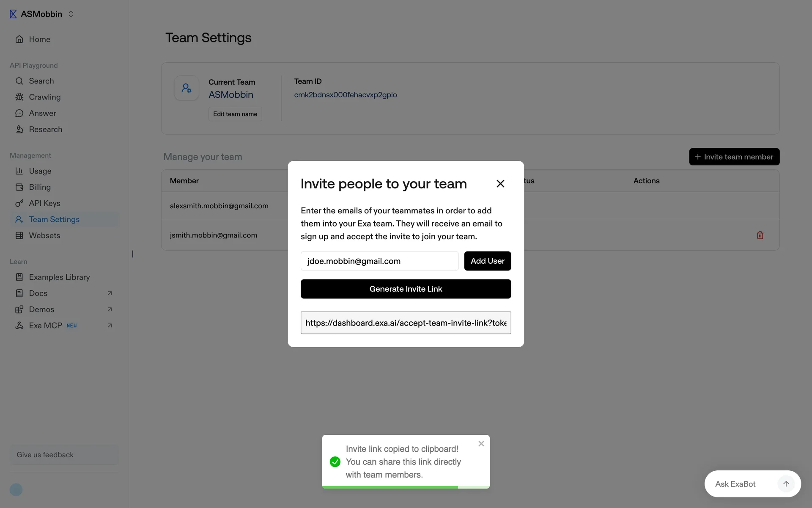Click Edit team name button
The width and height of the screenshot is (812, 508).
click(235, 114)
